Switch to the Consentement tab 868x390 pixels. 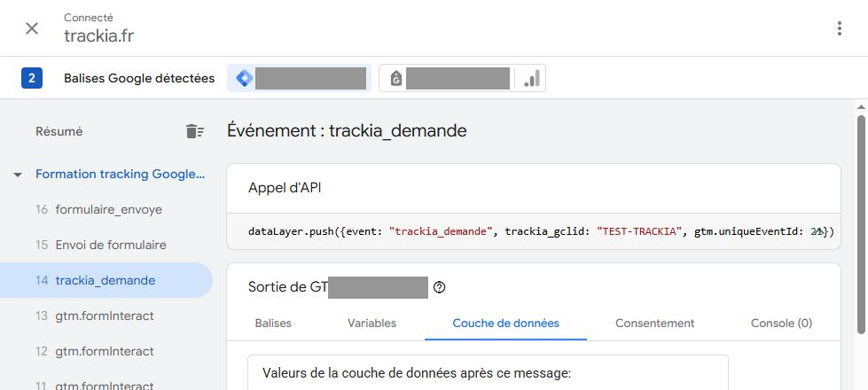point(655,323)
